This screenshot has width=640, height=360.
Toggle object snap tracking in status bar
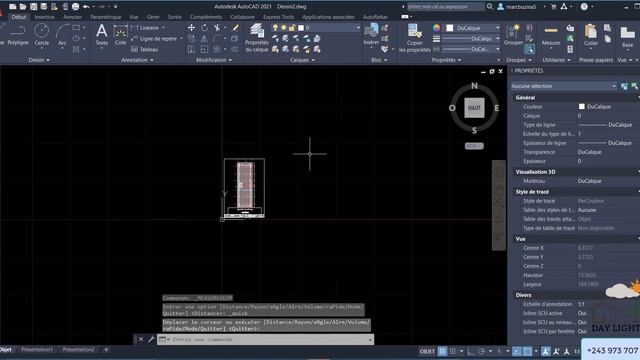[x=517, y=351]
